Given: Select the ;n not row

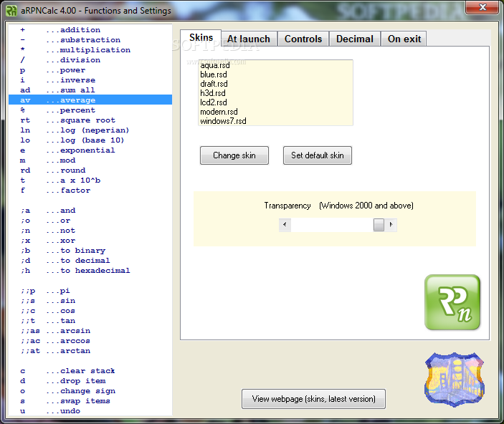Looking at the screenshot, I should point(90,231).
